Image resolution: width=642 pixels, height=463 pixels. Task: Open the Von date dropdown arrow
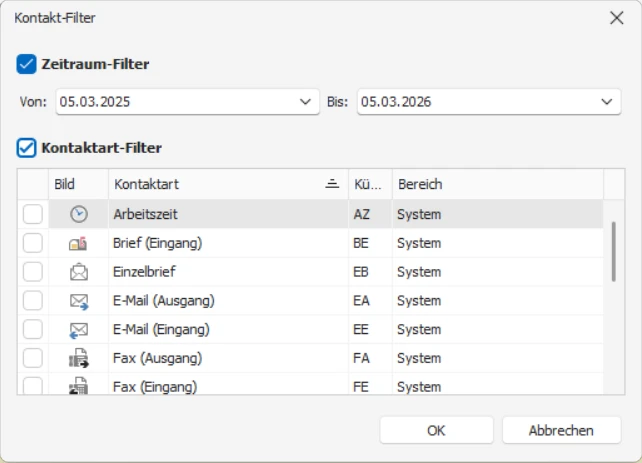[x=305, y=102]
